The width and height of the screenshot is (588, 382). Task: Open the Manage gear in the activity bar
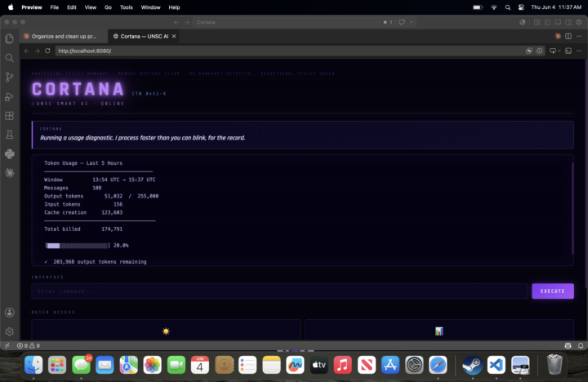click(x=9, y=331)
